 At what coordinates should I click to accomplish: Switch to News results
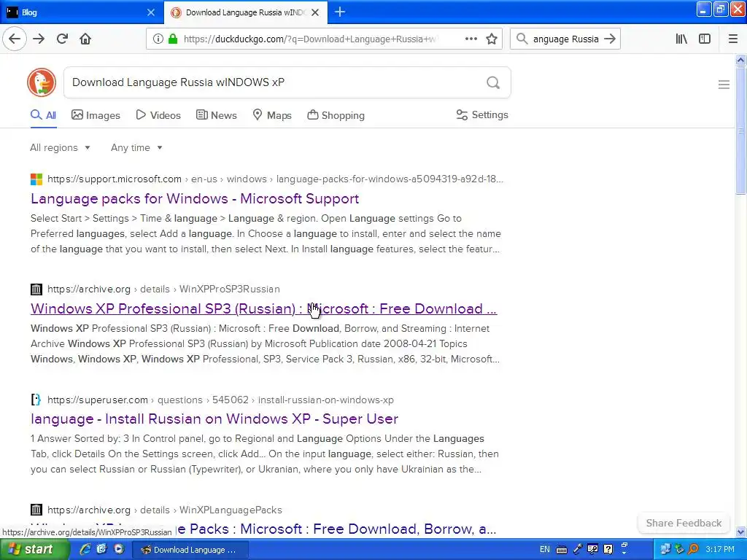pos(216,115)
